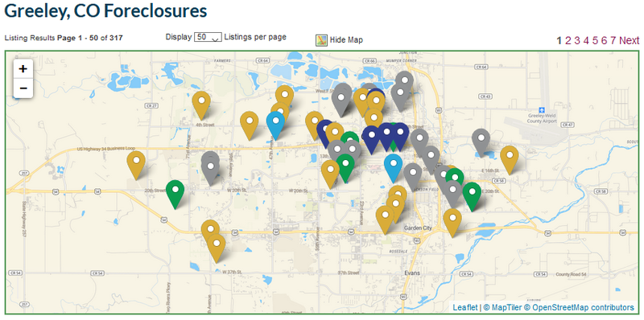Click the leftmost yellow marker below Highway 34 Business Loop
This screenshot has height=320, width=644.
(x=136, y=165)
